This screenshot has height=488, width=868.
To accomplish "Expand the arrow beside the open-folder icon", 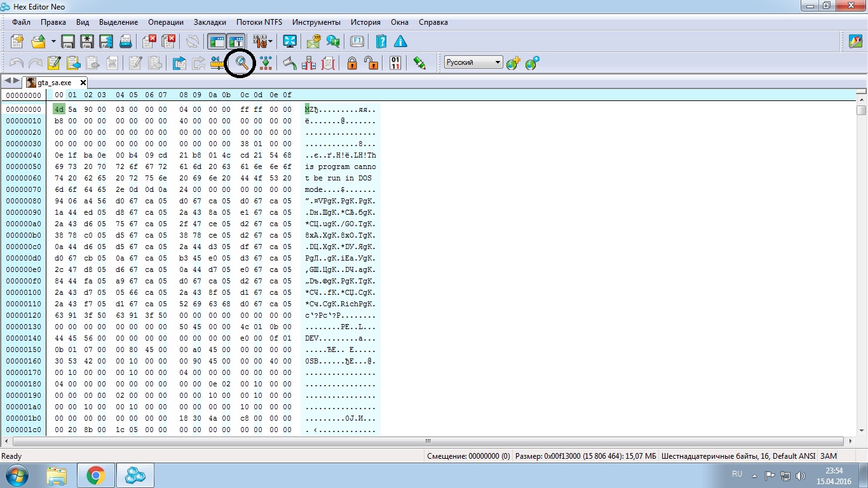I will pos(53,42).
